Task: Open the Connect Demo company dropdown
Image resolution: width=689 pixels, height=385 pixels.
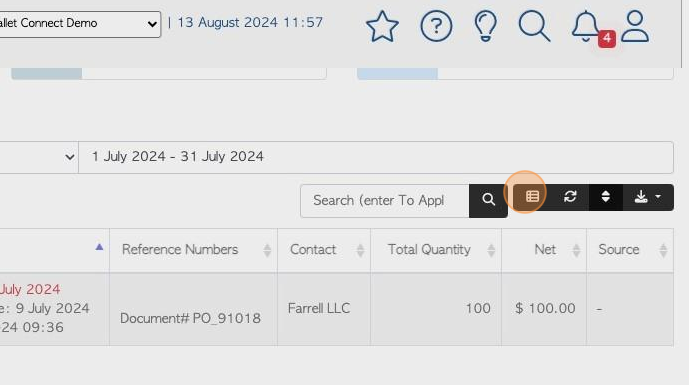Action: (x=80, y=24)
